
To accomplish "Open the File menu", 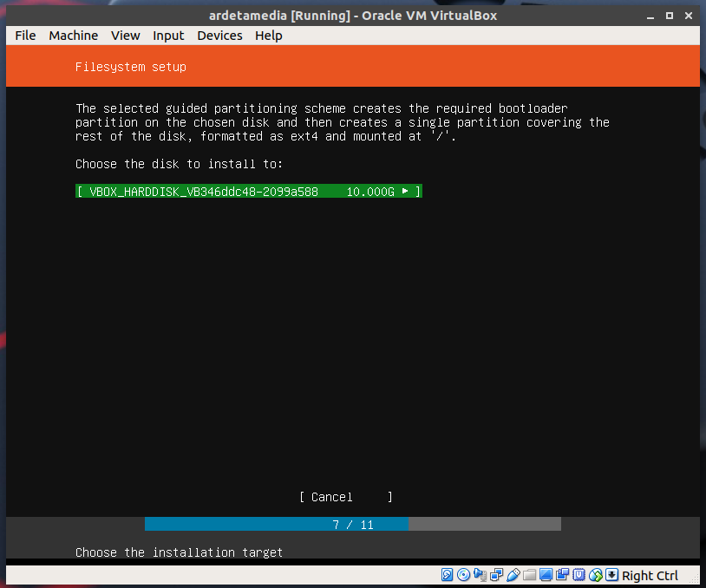I will click(26, 36).
